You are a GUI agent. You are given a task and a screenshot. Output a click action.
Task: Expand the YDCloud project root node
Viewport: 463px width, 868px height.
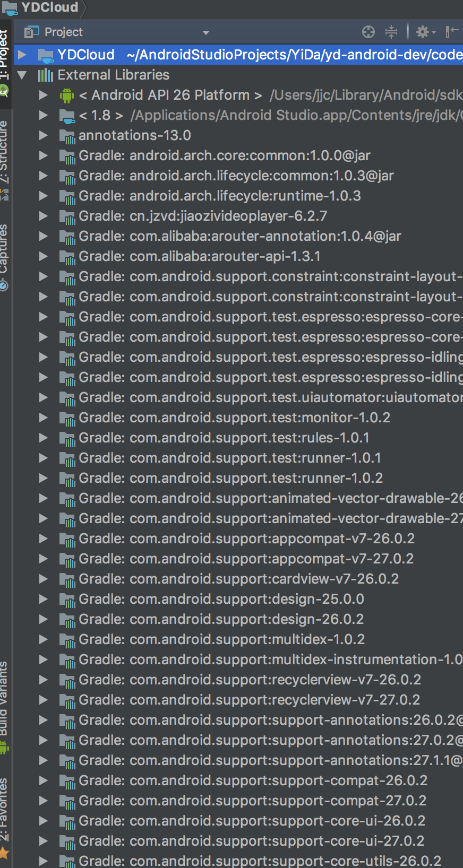[x=22, y=55]
